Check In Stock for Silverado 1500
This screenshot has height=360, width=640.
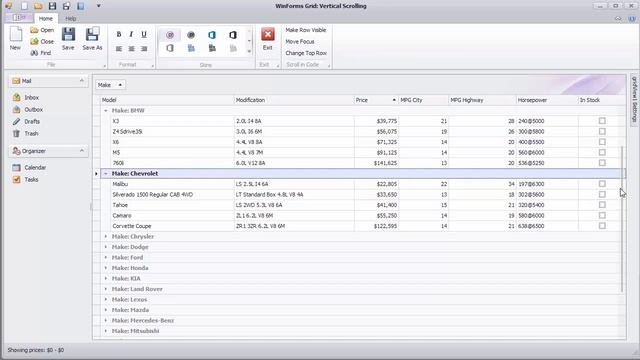tap(602, 194)
